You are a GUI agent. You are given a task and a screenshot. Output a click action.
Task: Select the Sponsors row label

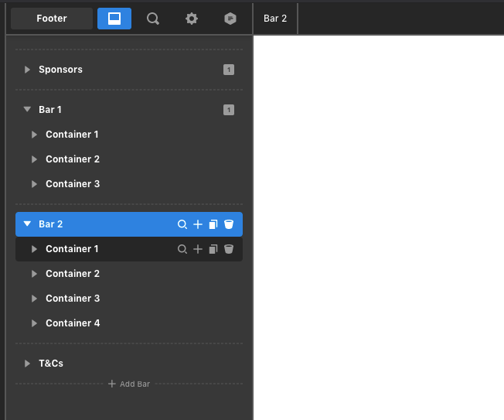pos(60,70)
